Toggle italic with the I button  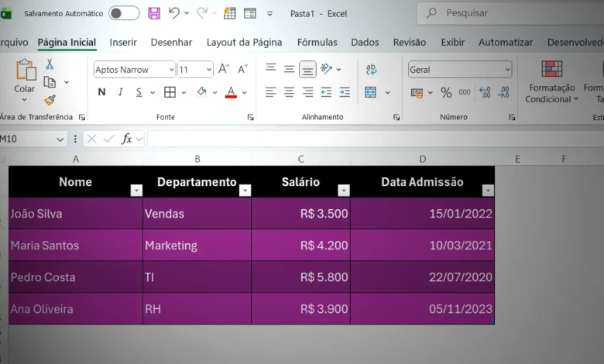tap(121, 92)
